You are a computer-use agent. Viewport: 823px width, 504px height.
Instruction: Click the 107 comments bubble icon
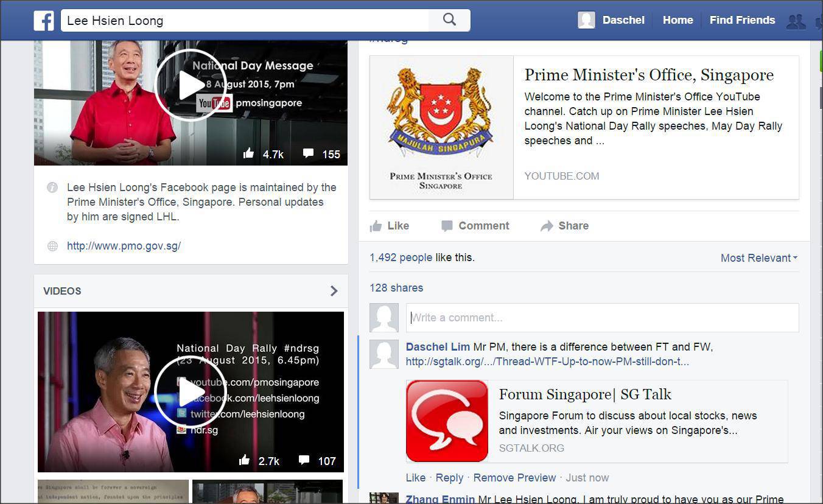point(304,460)
